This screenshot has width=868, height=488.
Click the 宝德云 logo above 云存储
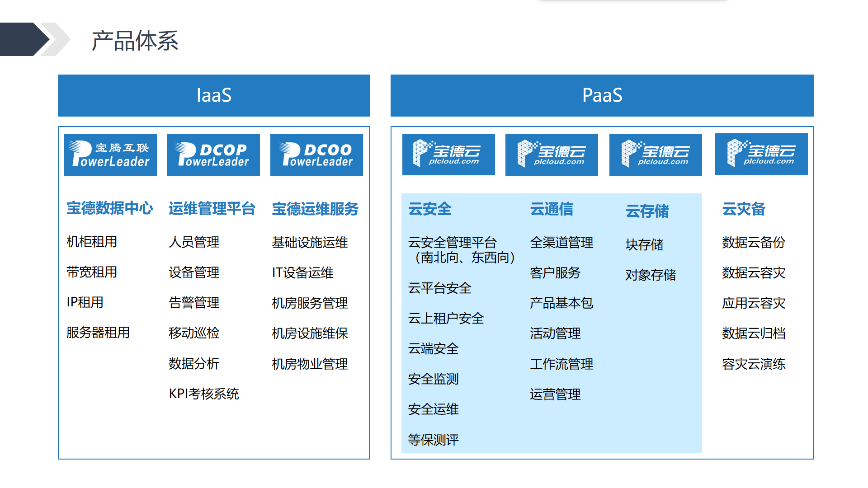click(x=656, y=154)
